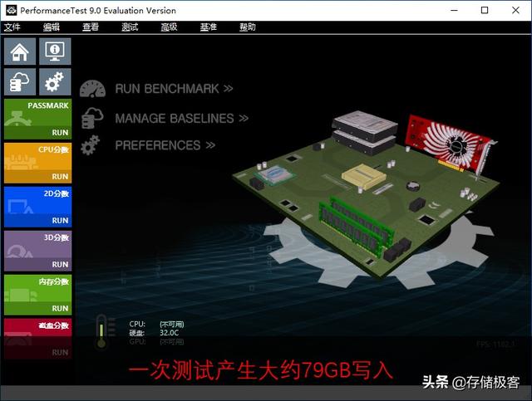Open the System Information monitor icon
The image size is (532, 401).
click(55, 51)
